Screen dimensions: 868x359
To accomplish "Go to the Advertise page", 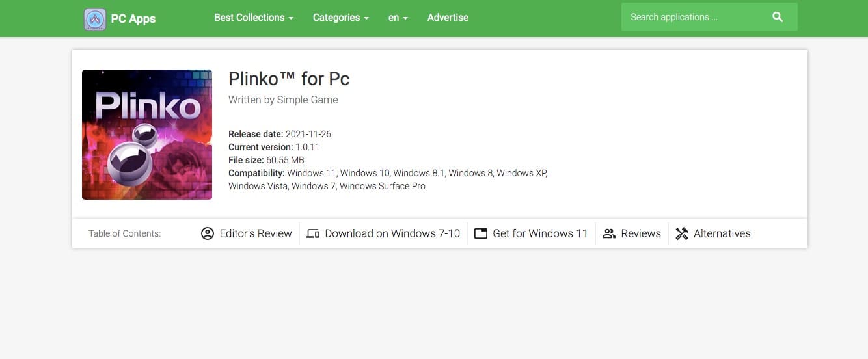I will pyautogui.click(x=448, y=18).
